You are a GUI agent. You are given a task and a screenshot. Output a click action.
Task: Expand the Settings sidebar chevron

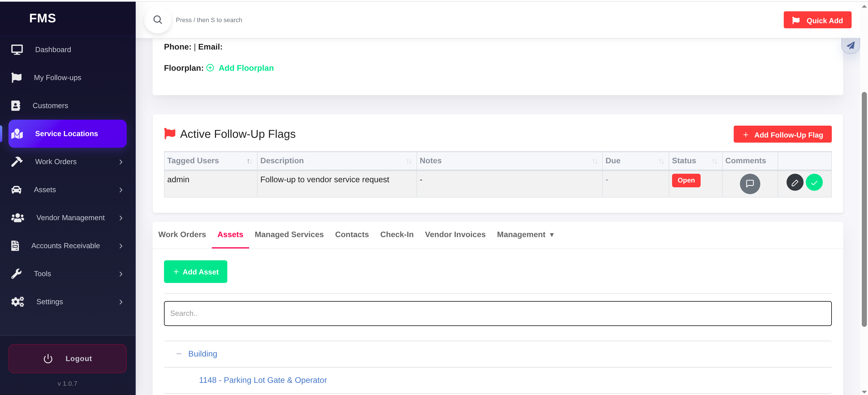[121, 302]
